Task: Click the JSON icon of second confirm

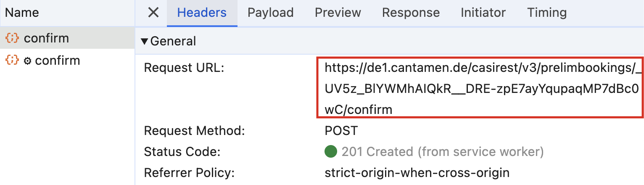Action: pos(12,60)
